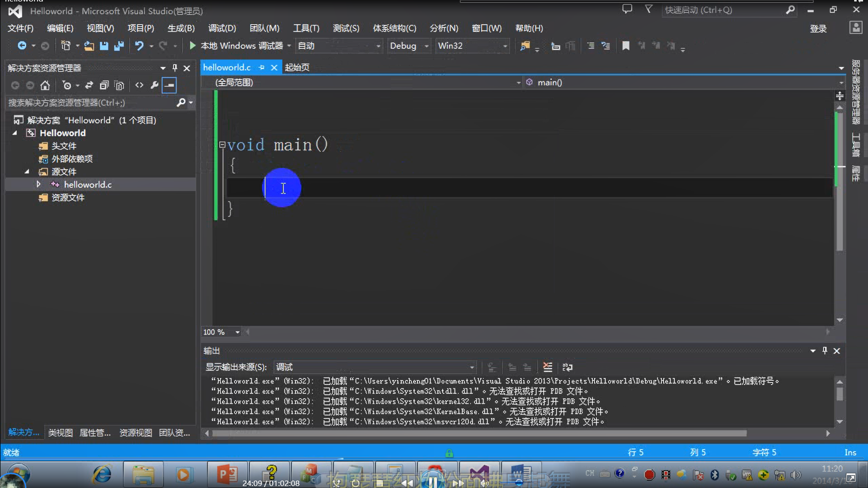Open the debugger mode dropdown

339,45
